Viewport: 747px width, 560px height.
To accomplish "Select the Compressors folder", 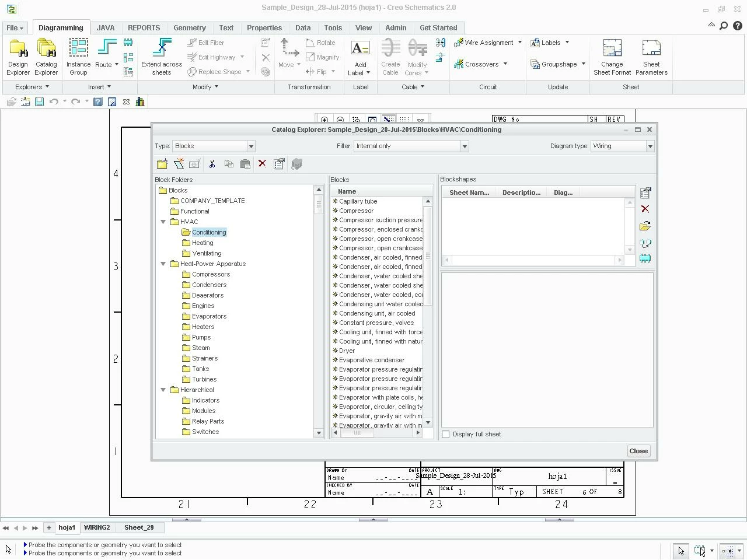I will [211, 274].
